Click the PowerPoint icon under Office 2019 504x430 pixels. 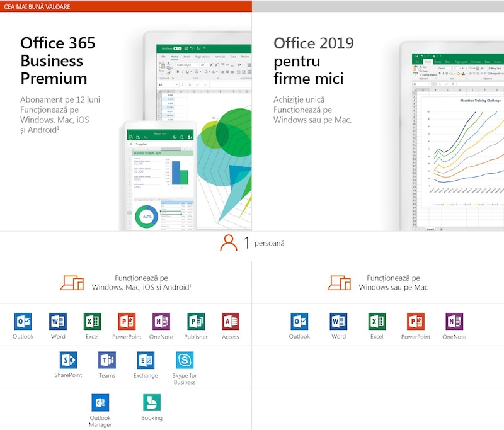pyautogui.click(x=416, y=322)
